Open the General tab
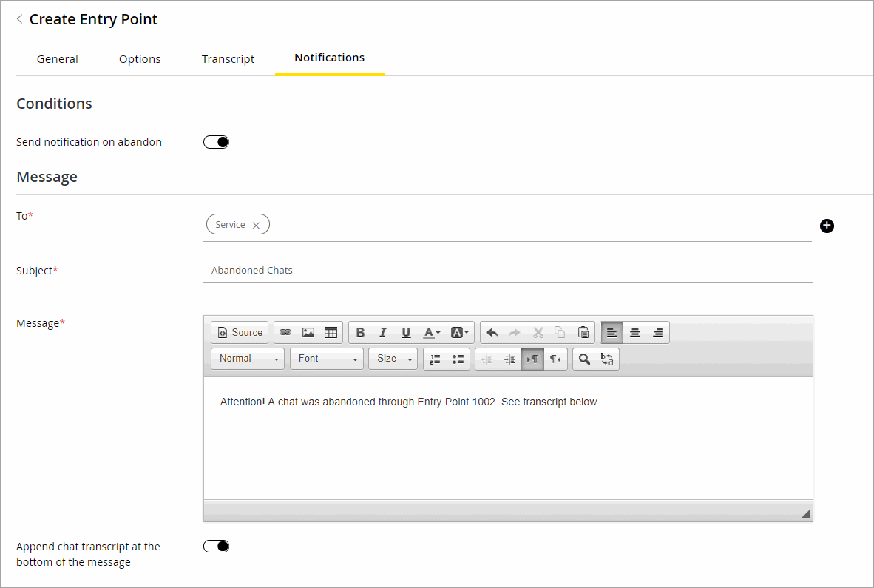 [58, 59]
